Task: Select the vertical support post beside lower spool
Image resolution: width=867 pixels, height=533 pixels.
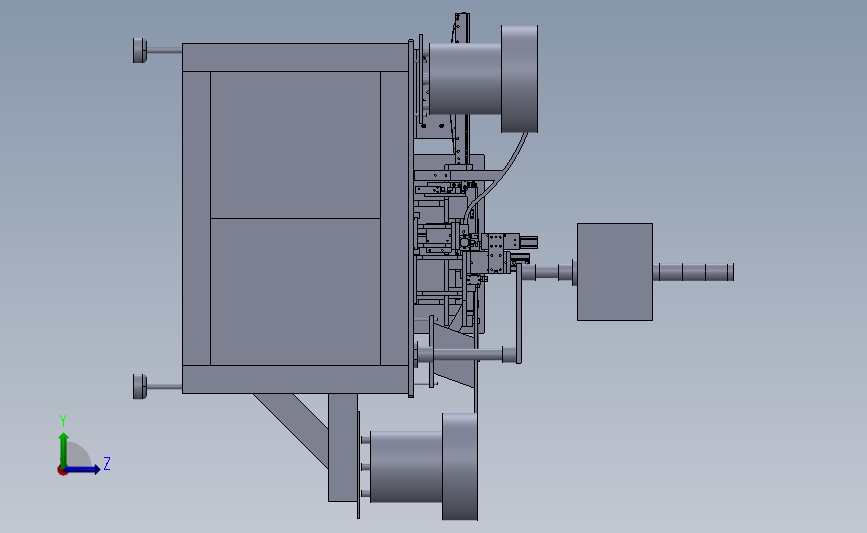Action: click(343, 448)
